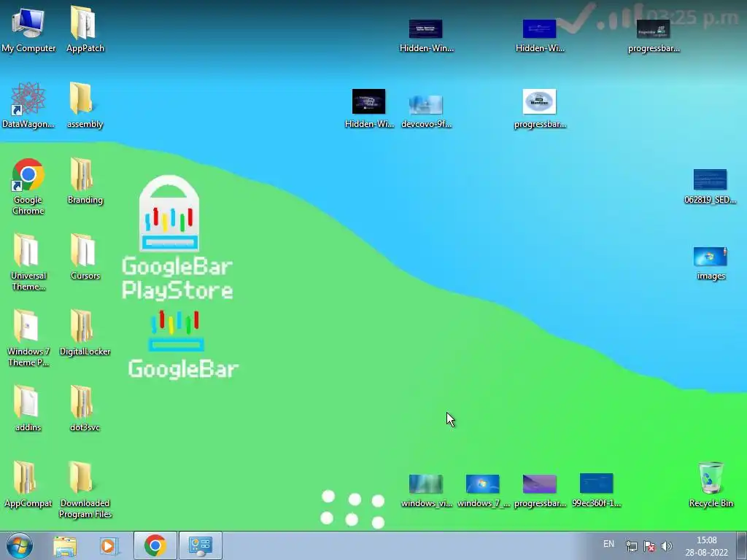Open the 062819_SED... image file
This screenshot has height=560, width=747.
point(710,187)
